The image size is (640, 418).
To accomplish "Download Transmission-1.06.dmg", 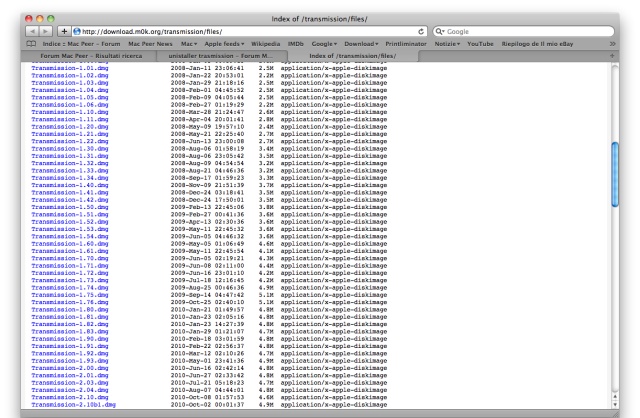I will point(70,104).
